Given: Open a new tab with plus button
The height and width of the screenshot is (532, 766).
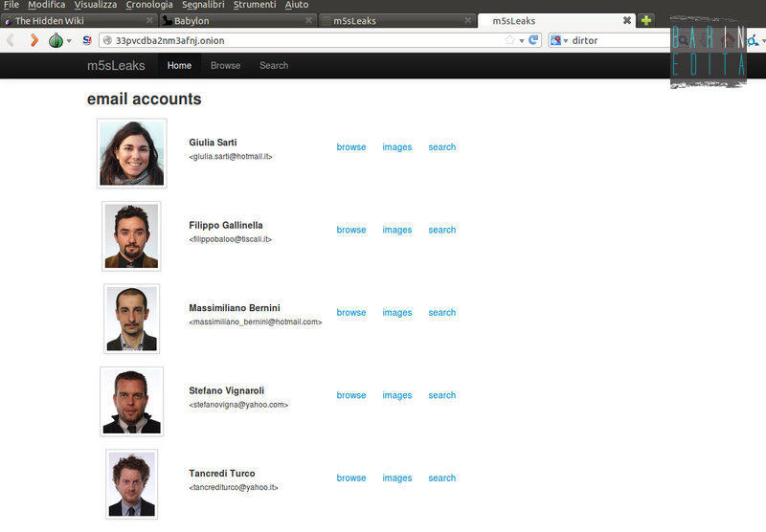Looking at the screenshot, I should [645, 20].
